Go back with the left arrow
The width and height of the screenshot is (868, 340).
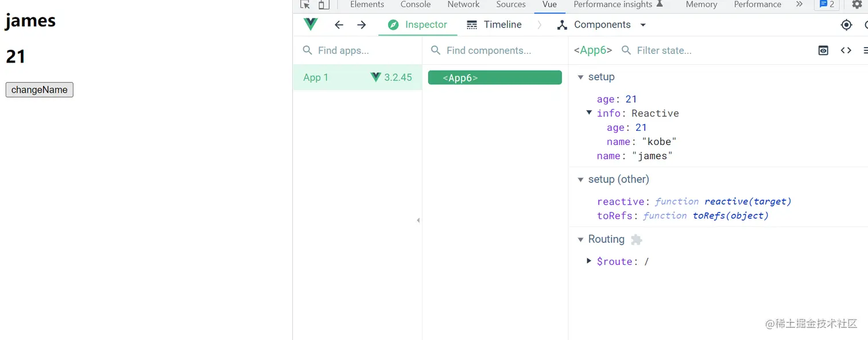339,25
